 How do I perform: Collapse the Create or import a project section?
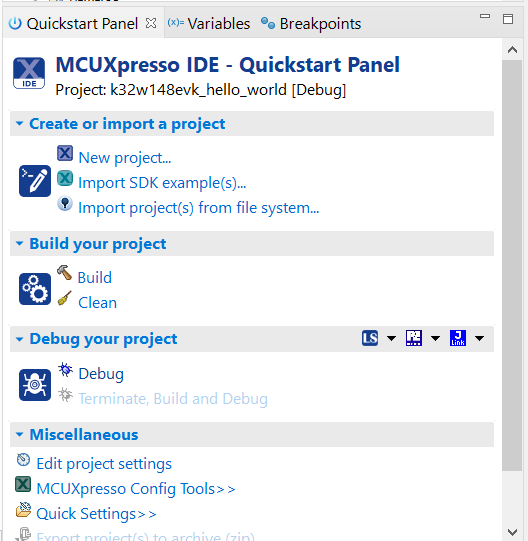pyautogui.click(x=19, y=124)
